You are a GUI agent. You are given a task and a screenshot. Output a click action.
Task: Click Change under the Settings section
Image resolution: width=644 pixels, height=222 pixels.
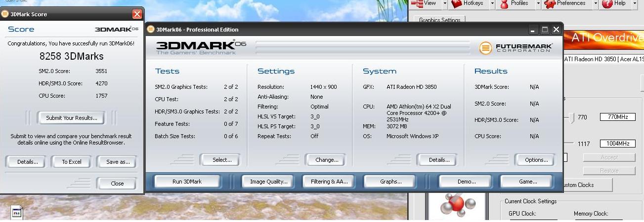(x=327, y=160)
